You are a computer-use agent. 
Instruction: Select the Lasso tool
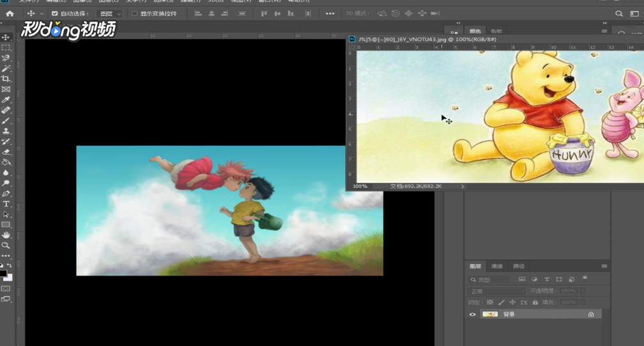[x=6, y=58]
